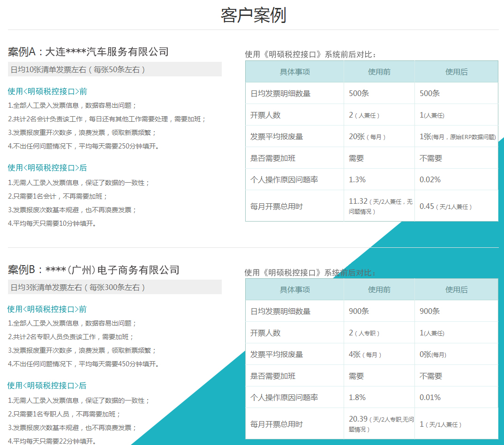The image size is (504, 445).
Task: Click 使用前 column header in 案例A table
Action: pyautogui.click(x=379, y=72)
